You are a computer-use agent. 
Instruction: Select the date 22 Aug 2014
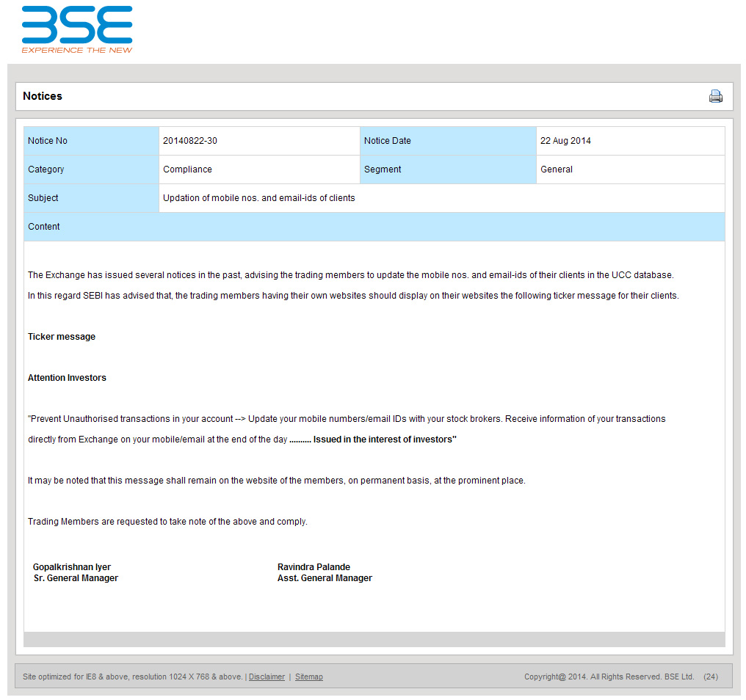(565, 141)
